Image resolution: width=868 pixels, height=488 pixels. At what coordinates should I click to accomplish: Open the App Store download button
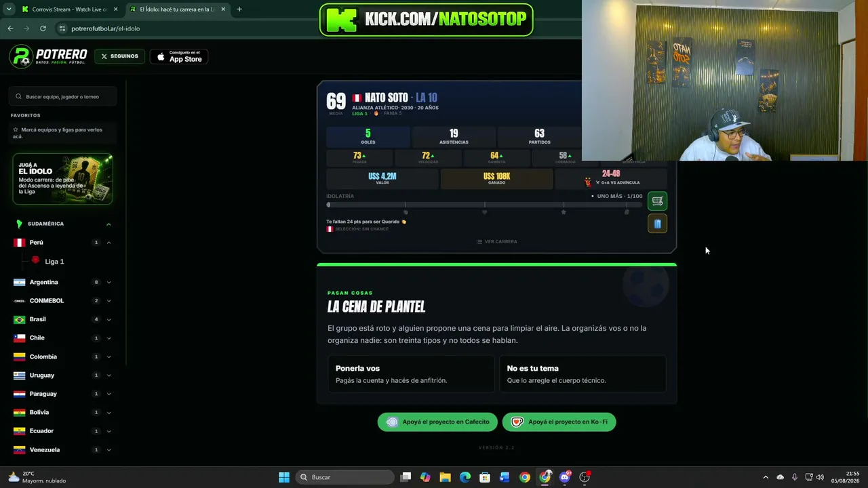[179, 57]
